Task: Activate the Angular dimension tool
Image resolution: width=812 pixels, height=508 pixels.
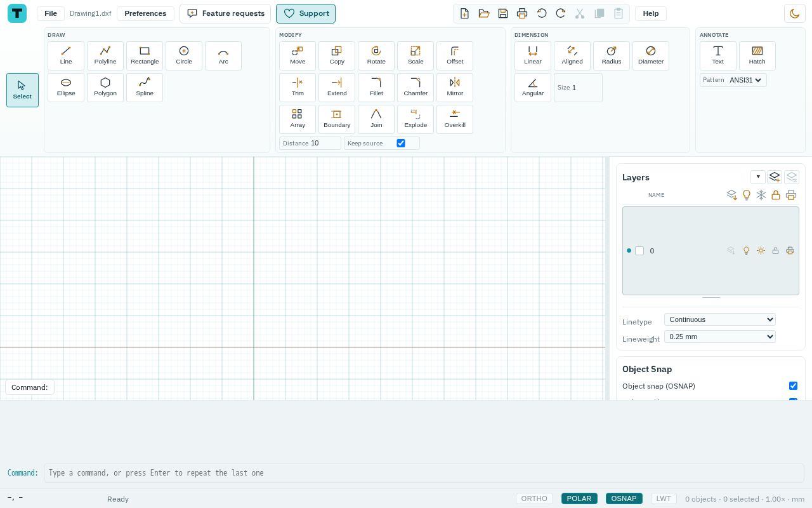Action: pos(533,88)
